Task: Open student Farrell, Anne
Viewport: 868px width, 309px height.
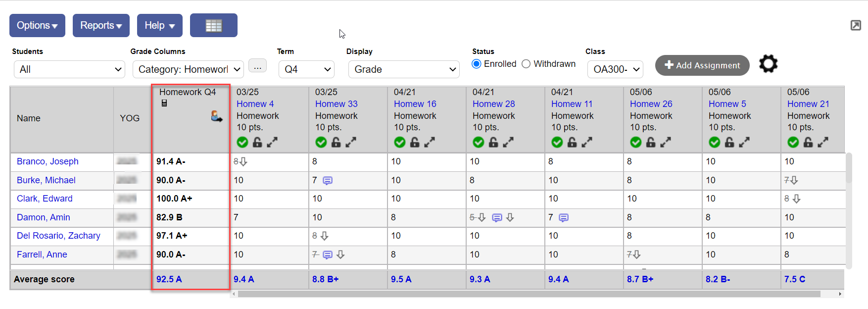Action: point(42,255)
